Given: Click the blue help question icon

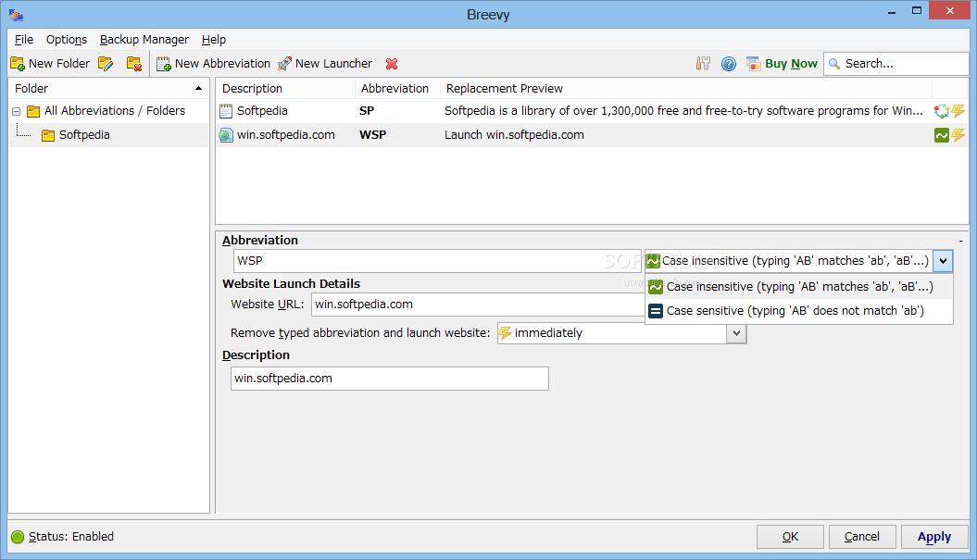Looking at the screenshot, I should (x=729, y=64).
